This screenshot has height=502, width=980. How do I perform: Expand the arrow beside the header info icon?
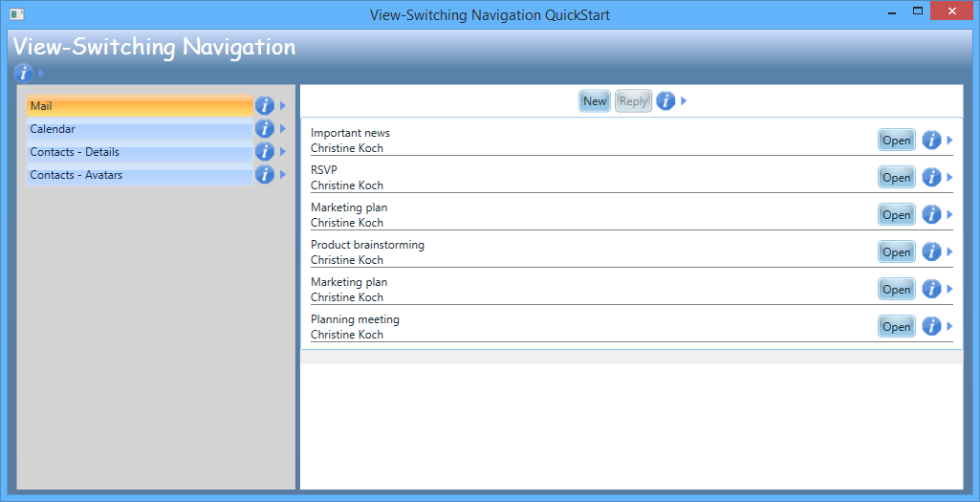tap(41, 73)
